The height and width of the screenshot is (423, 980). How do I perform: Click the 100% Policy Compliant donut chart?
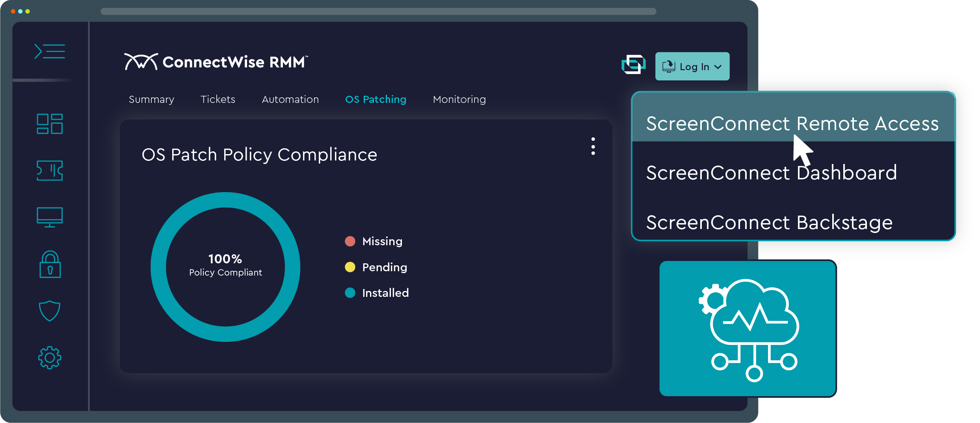(x=225, y=266)
